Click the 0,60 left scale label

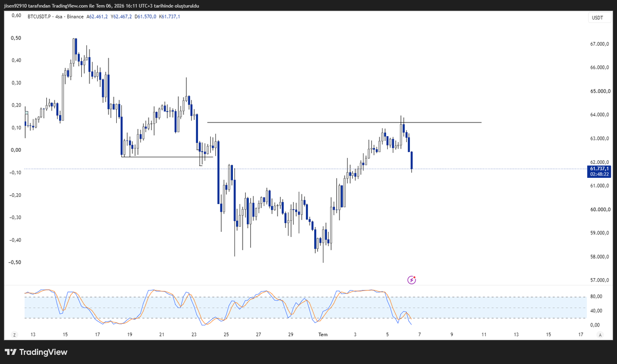pyautogui.click(x=16, y=15)
